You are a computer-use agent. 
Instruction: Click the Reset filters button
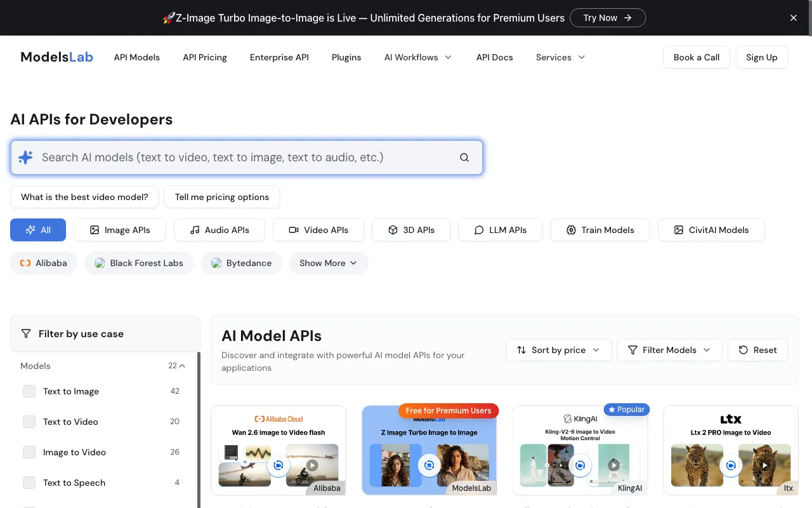tap(757, 350)
